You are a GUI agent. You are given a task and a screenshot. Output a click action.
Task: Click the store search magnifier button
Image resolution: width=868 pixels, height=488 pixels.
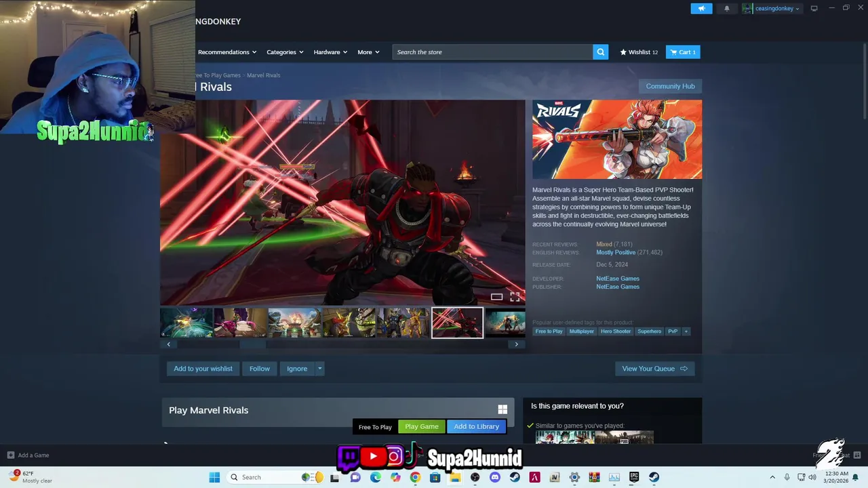tap(600, 52)
